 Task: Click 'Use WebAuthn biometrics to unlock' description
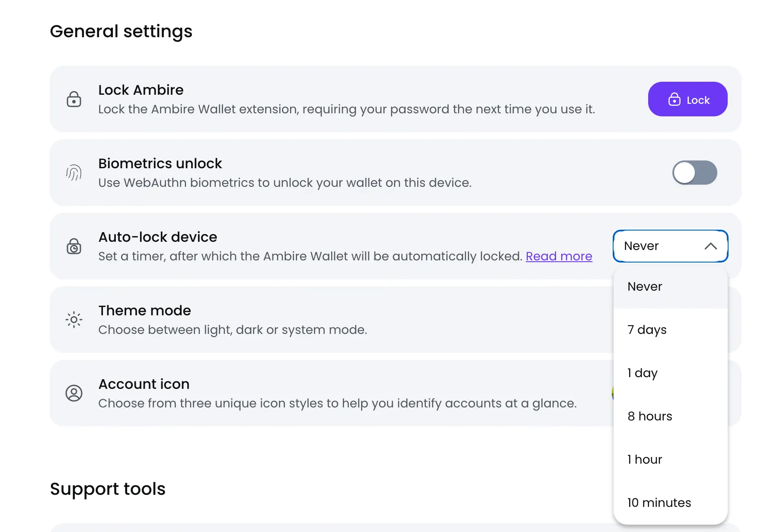click(285, 183)
